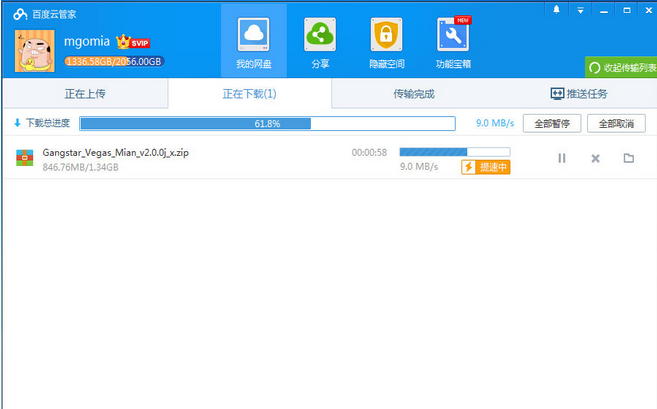Click the zip archive file icon
This screenshot has height=409, width=657.
click(x=25, y=158)
